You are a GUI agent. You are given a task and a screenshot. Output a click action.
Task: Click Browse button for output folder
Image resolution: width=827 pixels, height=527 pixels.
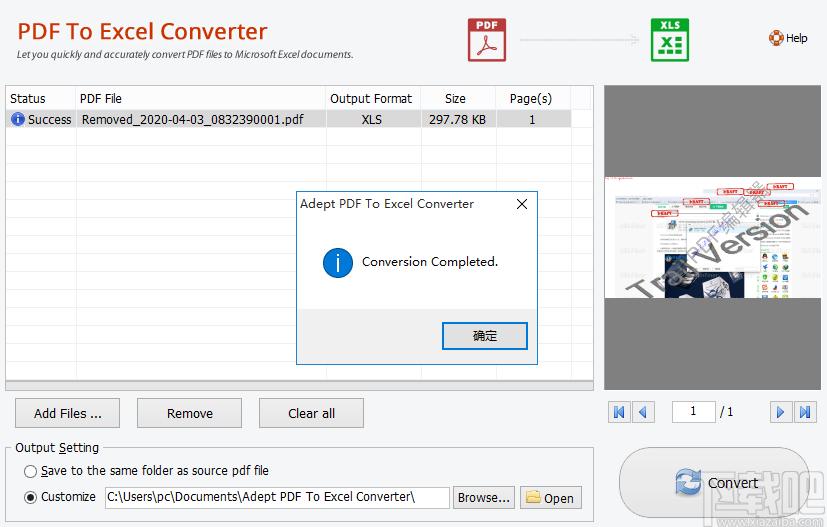tap(484, 497)
